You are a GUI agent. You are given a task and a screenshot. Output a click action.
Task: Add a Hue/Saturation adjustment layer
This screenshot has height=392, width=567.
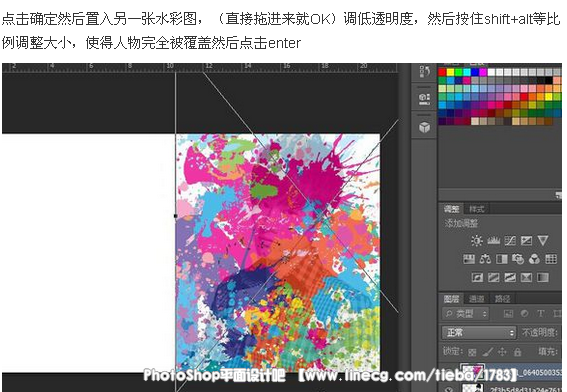click(469, 259)
